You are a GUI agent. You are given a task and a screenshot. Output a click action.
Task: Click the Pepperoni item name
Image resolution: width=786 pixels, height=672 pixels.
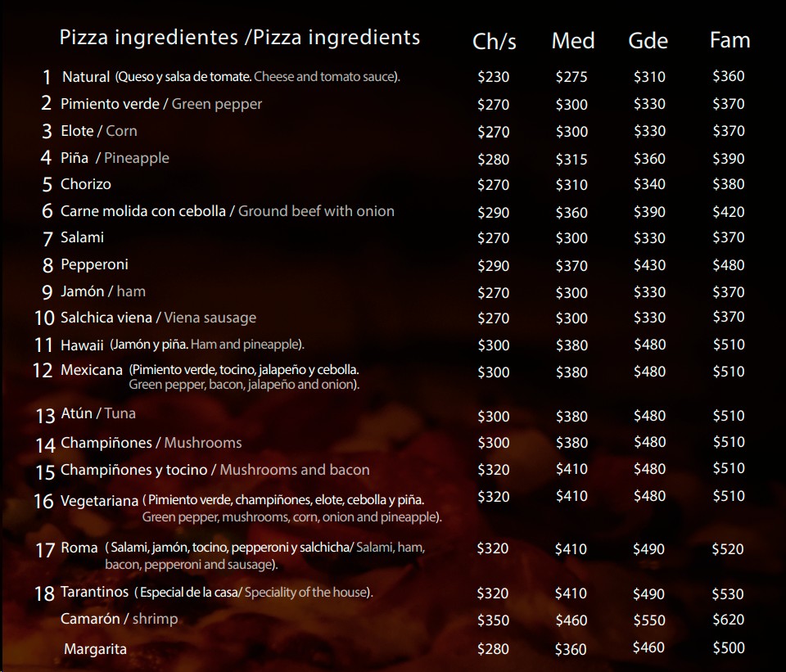click(94, 264)
